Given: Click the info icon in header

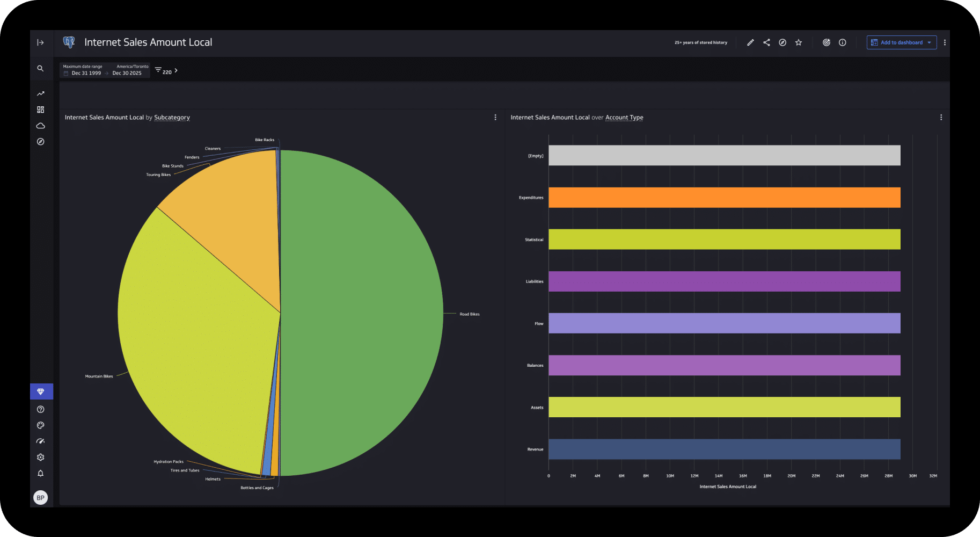Looking at the screenshot, I should click(843, 42).
